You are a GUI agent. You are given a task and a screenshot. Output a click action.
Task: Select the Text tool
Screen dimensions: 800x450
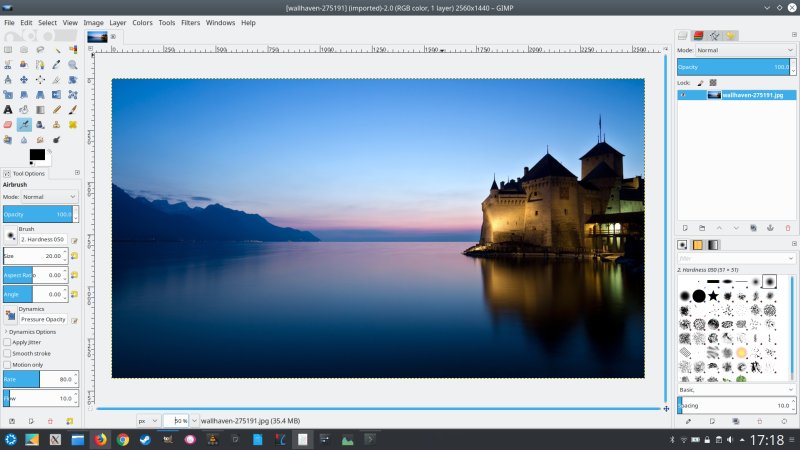8,110
